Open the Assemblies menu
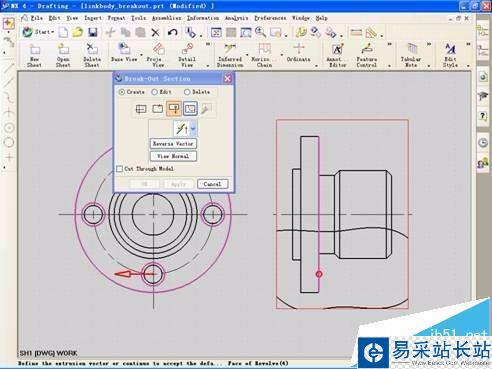 tap(166, 18)
